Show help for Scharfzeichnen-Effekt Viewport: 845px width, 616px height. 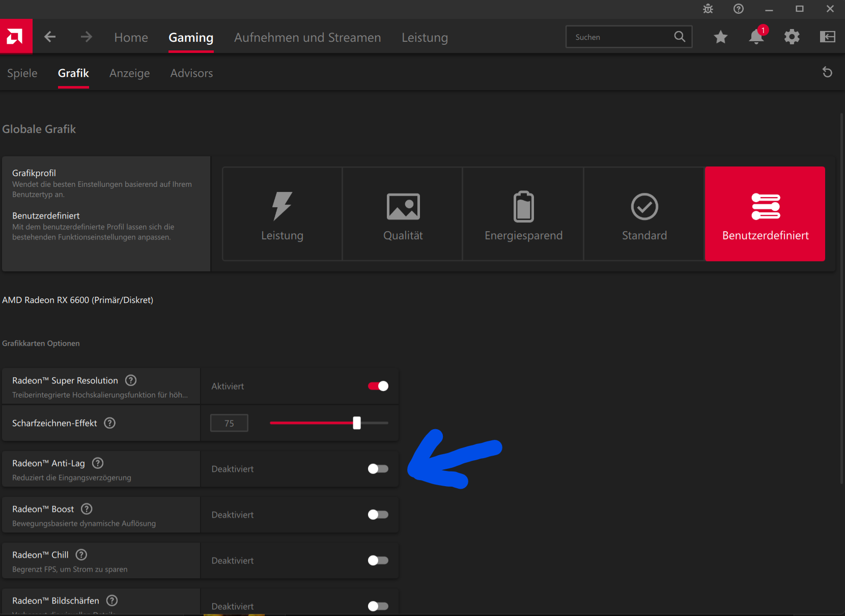pyautogui.click(x=110, y=423)
